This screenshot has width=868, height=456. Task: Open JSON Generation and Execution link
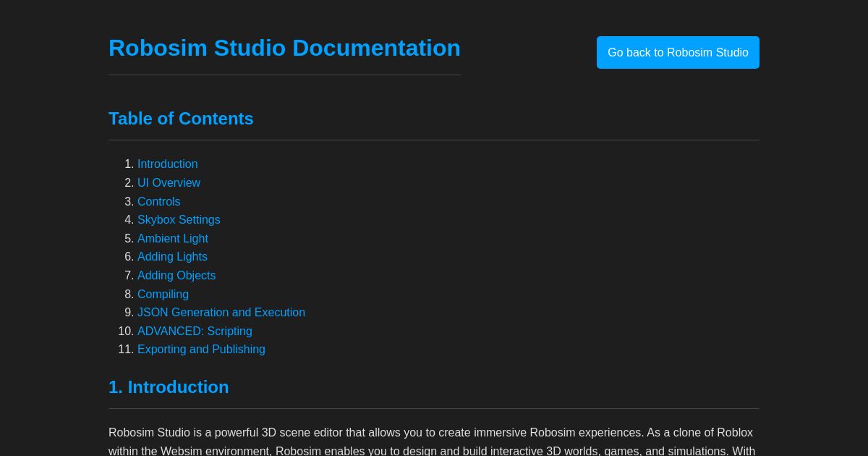click(221, 312)
